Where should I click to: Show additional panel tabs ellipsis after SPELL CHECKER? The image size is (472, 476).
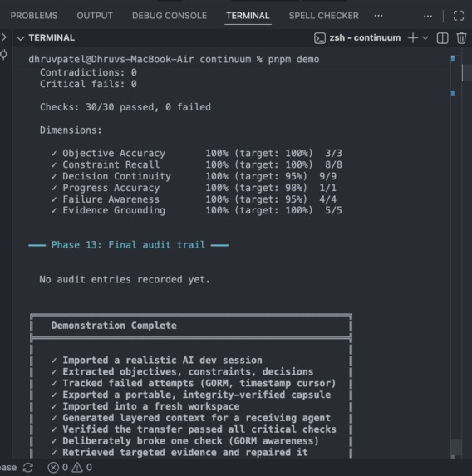coord(378,16)
